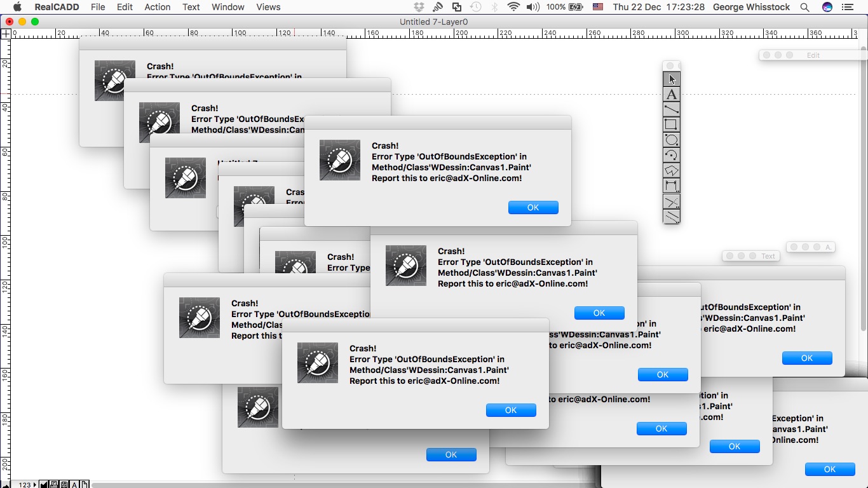Select the Line drawing tool
868x488 pixels.
pyautogui.click(x=672, y=109)
